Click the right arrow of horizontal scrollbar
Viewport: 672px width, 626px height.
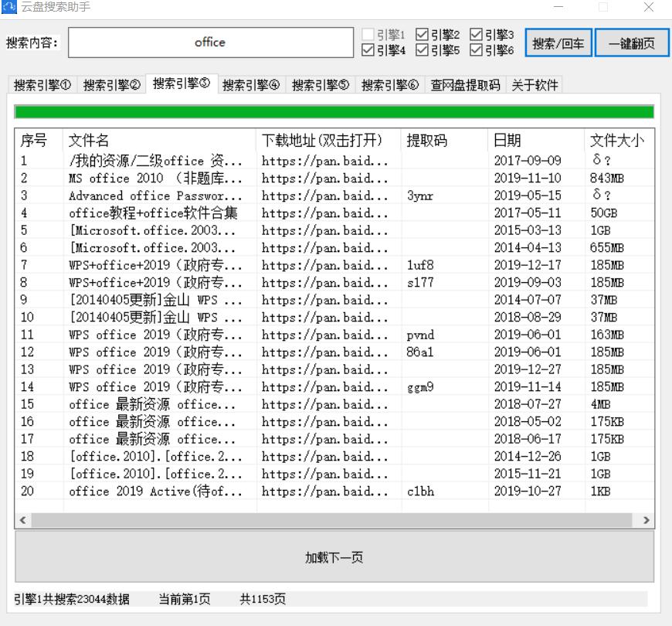(x=647, y=520)
